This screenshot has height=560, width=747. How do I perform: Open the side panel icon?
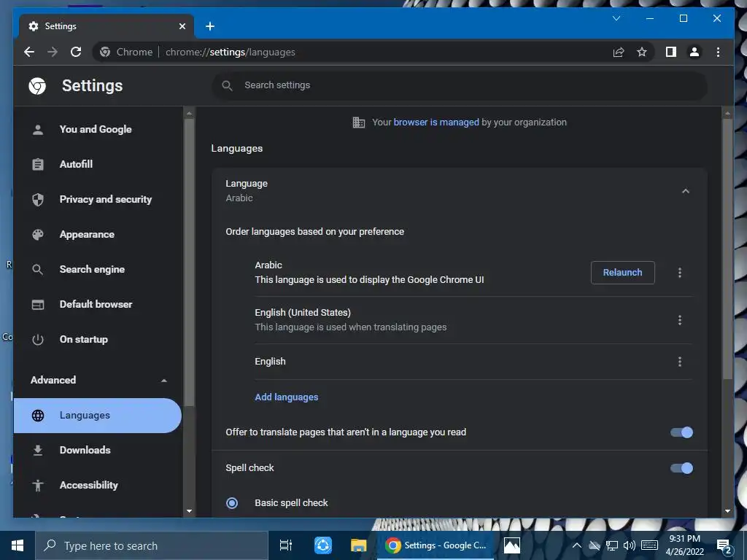[x=671, y=52]
